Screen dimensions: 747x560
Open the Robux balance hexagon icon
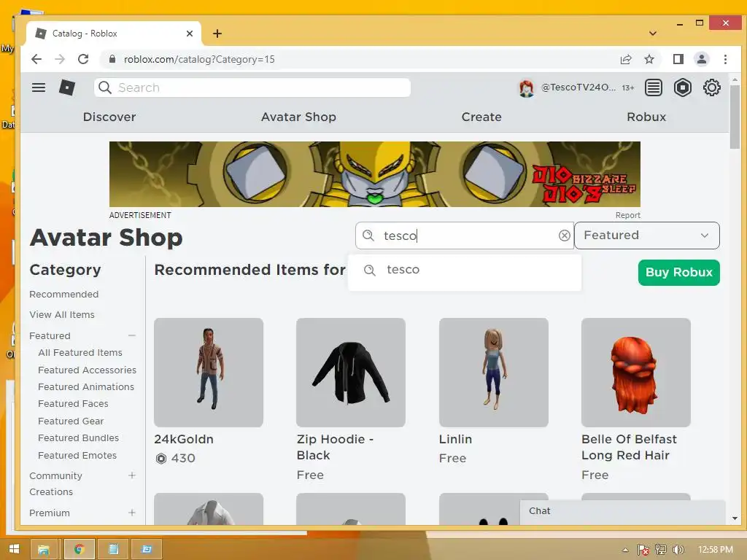pyautogui.click(x=683, y=87)
